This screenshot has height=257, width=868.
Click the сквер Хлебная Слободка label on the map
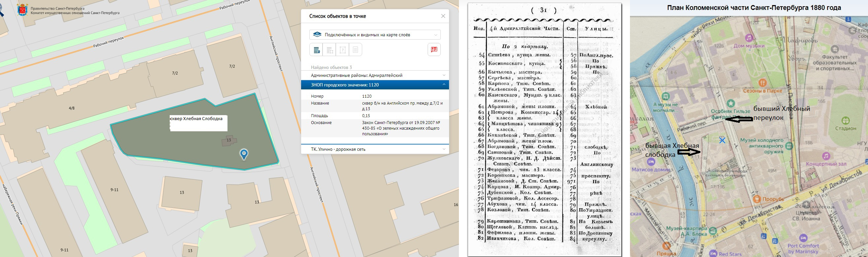tap(196, 118)
